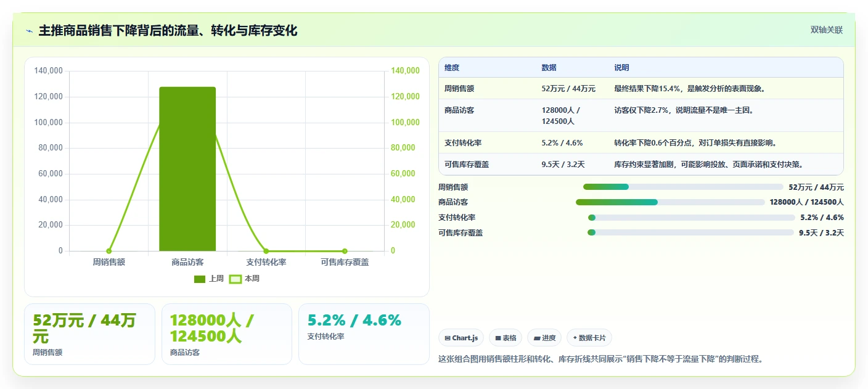Click the 周销售额 table row label
This screenshot has height=389, width=868.
[459, 89]
